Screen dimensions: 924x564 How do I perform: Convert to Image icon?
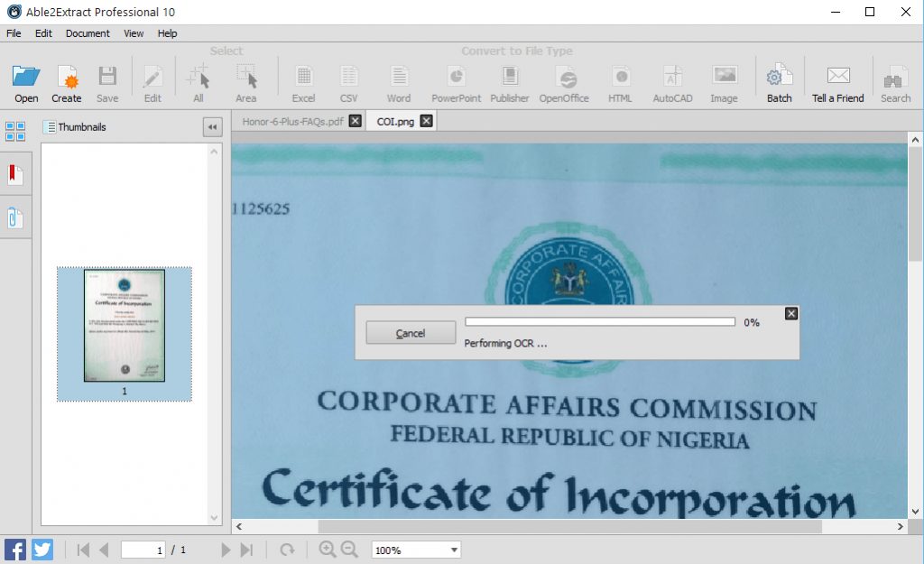point(725,76)
